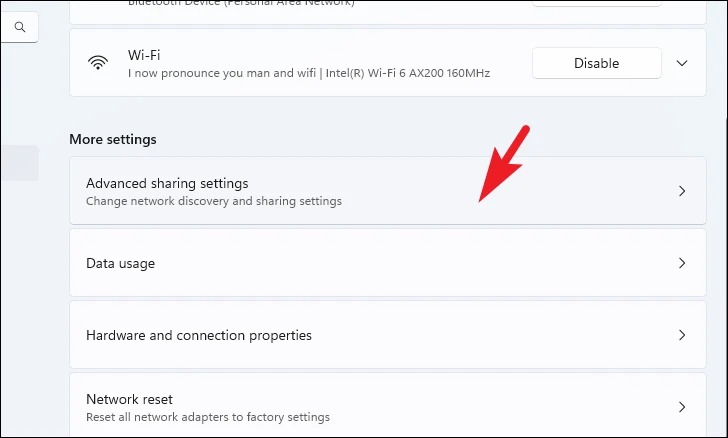The height and width of the screenshot is (438, 728).
Task: Open the Data usage page
Action: (x=388, y=263)
